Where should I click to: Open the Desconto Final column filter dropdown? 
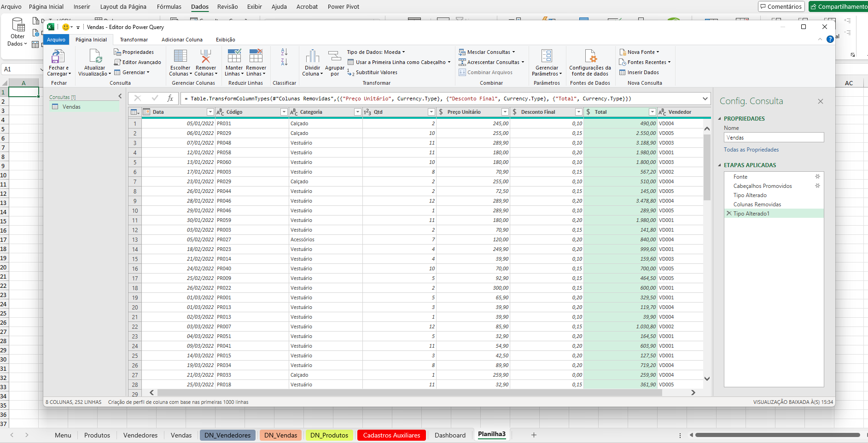[x=578, y=112]
